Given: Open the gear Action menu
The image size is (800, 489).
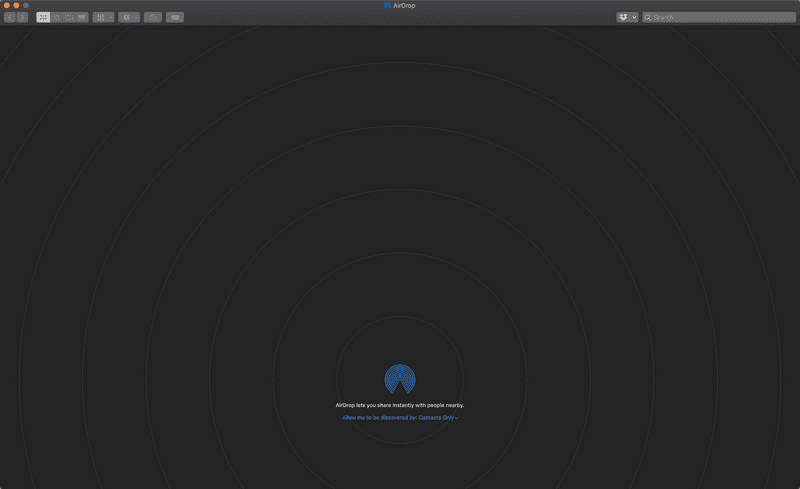Looking at the screenshot, I should coord(129,17).
